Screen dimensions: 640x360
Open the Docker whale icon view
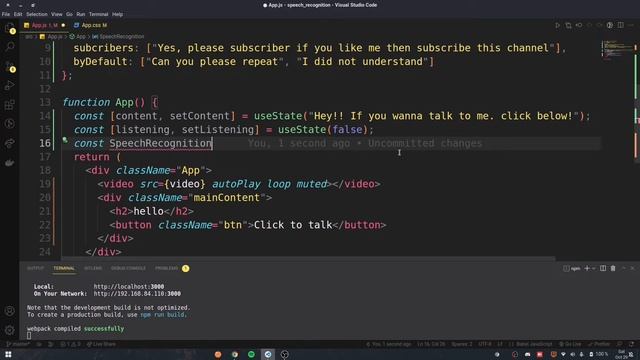click(9, 163)
